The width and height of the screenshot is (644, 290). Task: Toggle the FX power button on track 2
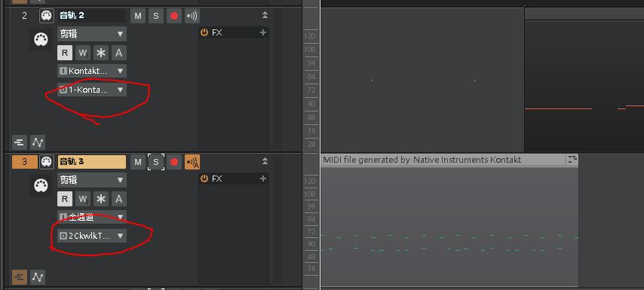[204, 32]
